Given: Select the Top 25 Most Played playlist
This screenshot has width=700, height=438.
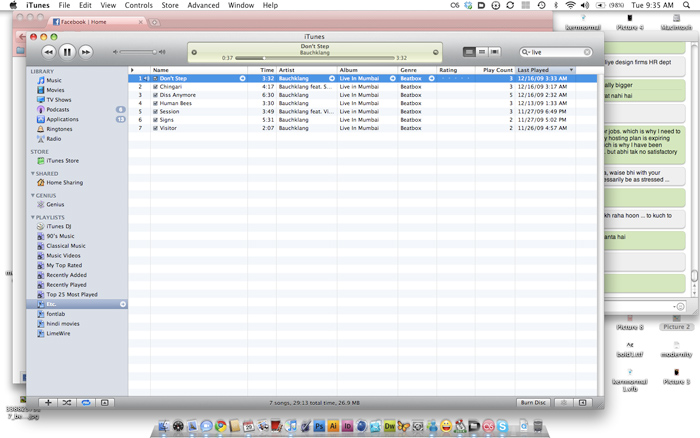Looking at the screenshot, I should click(72, 295).
